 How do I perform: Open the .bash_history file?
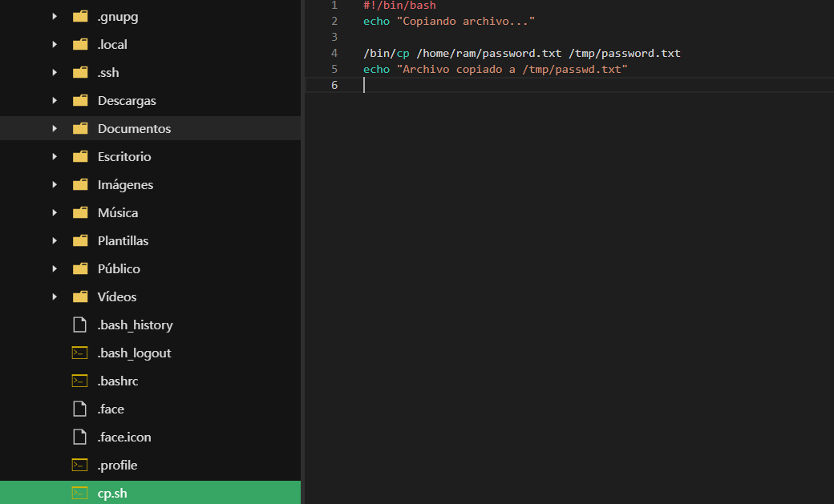135,325
